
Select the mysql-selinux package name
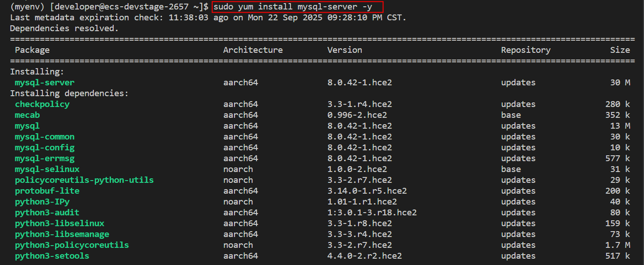coord(47,169)
